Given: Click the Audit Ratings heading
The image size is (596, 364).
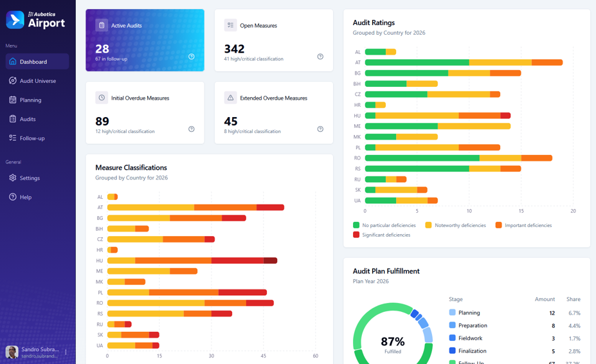Looking at the screenshot, I should point(374,23).
